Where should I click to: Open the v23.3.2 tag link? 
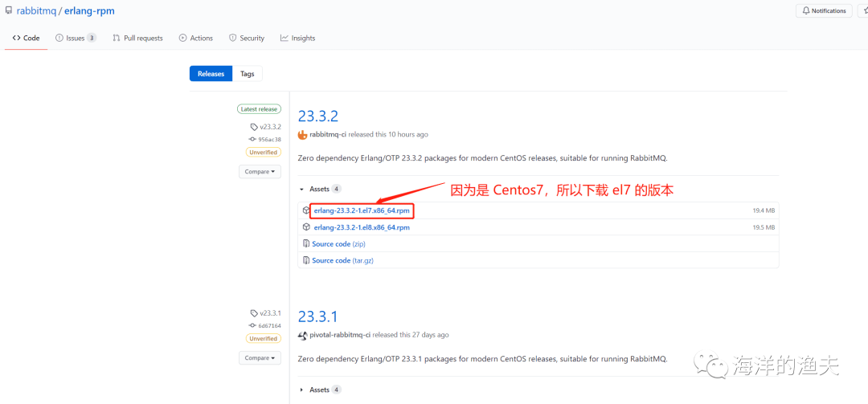[x=270, y=127]
